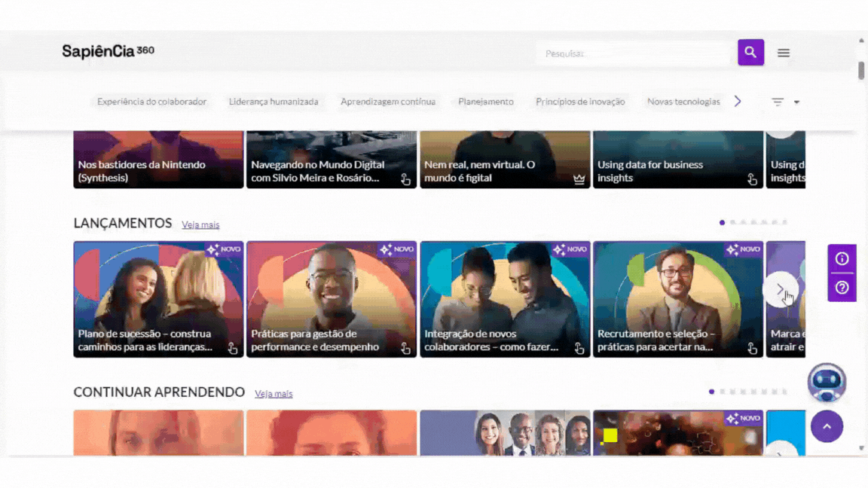This screenshot has height=488, width=868.
Task: Select Novas tecnologias category
Action: pos(683,102)
